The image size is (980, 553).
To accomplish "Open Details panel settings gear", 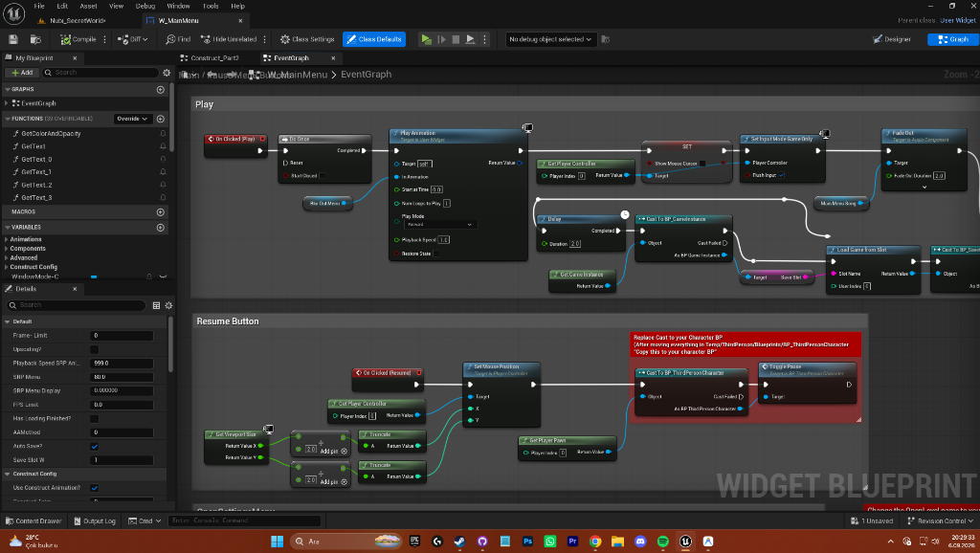I will [168, 305].
